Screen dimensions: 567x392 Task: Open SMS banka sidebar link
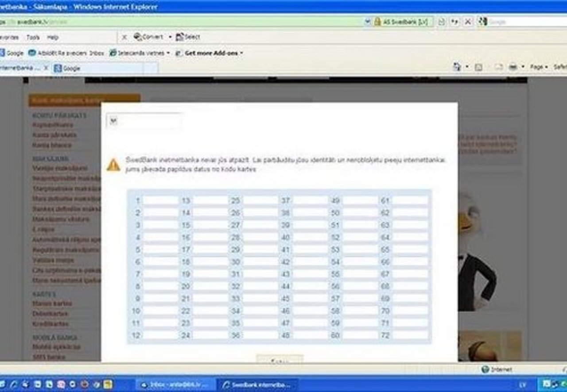coord(48,357)
